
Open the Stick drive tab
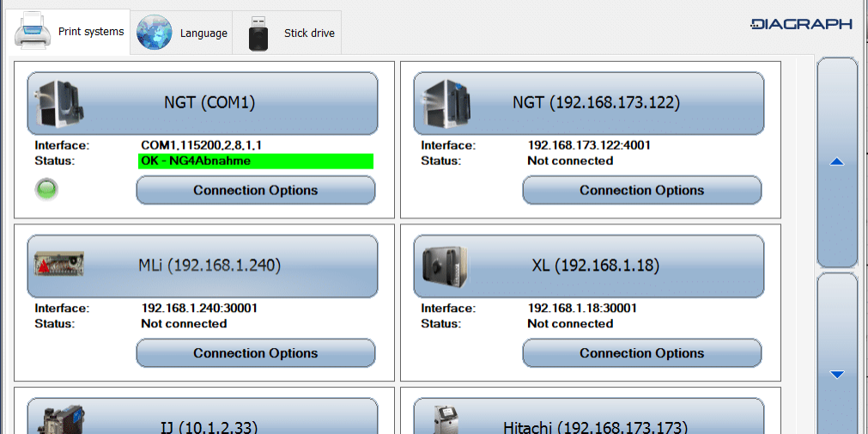286,33
